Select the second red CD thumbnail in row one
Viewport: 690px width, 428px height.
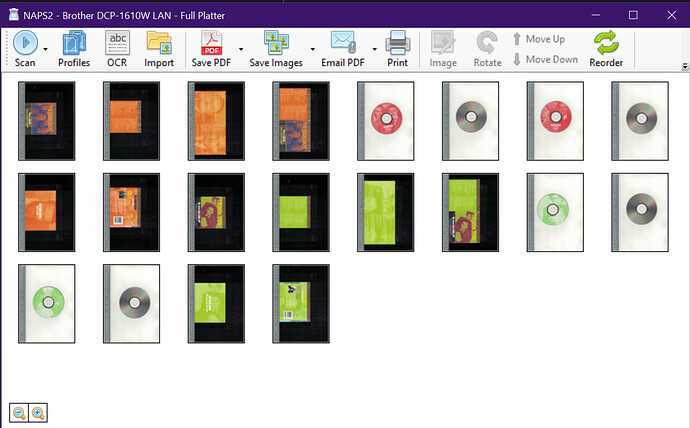pos(555,121)
